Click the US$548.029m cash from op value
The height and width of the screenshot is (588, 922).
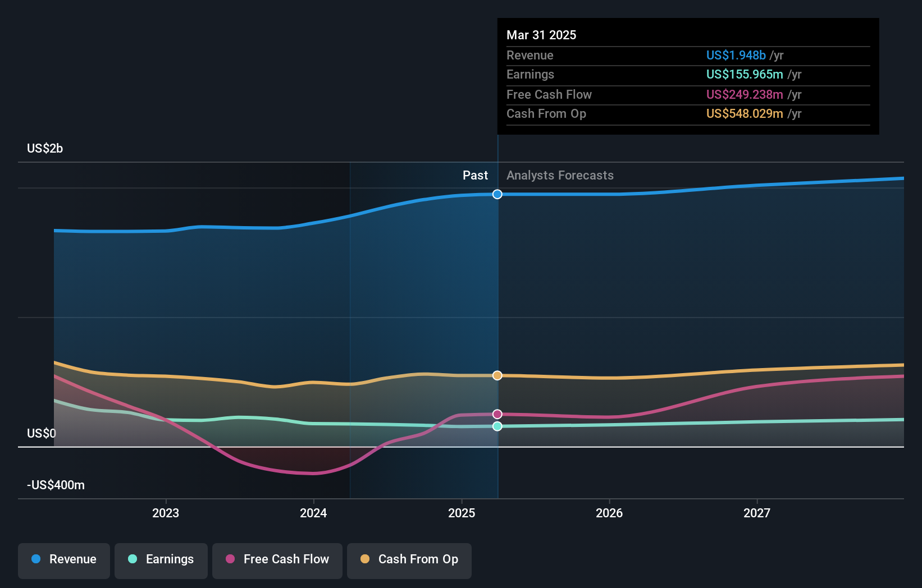click(x=745, y=113)
